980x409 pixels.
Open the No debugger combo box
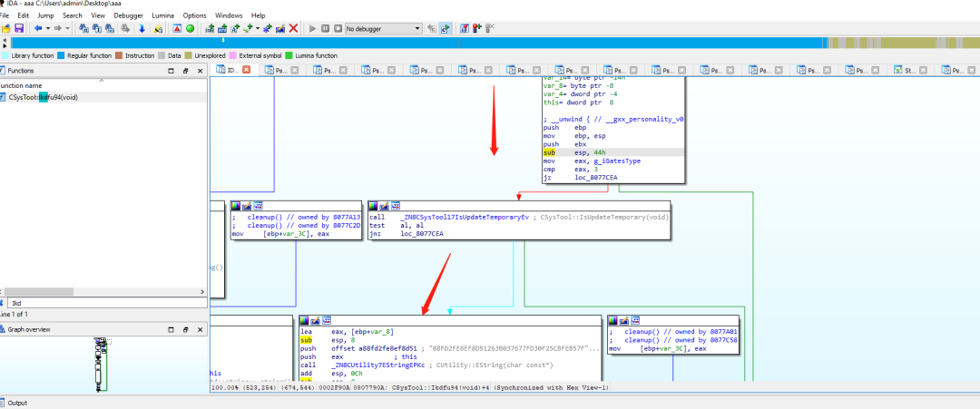pyautogui.click(x=384, y=28)
